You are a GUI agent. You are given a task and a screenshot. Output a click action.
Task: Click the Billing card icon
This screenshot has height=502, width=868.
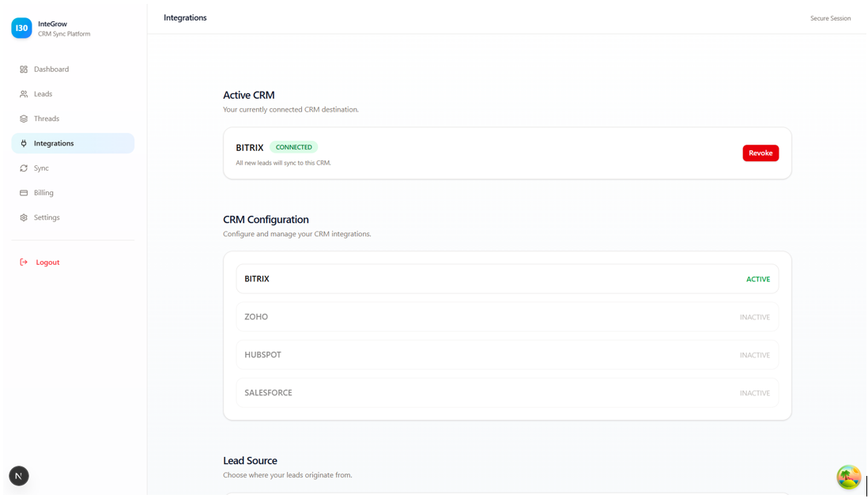23,193
